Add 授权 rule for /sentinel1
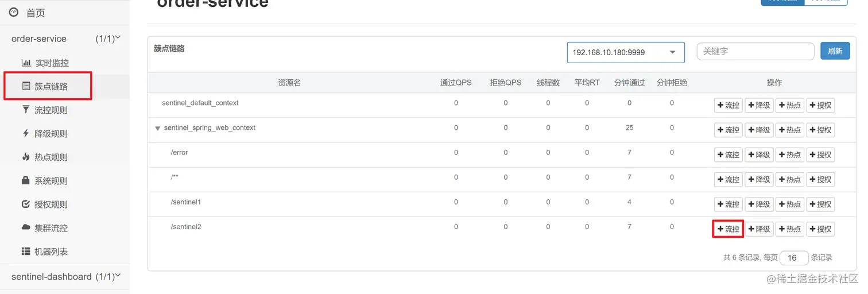The image size is (868, 294). point(820,204)
